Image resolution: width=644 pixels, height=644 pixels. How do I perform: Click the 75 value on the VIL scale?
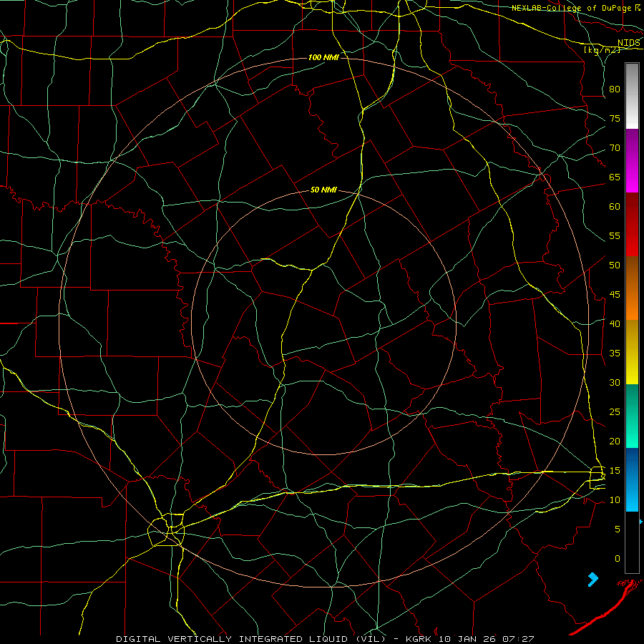tap(615, 118)
